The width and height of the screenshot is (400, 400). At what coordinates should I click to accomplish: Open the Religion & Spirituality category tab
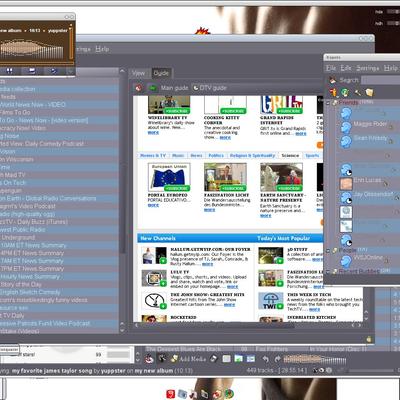click(252, 156)
